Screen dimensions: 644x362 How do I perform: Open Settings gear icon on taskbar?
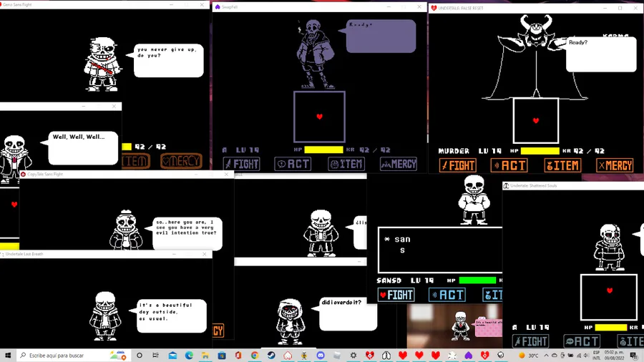click(353, 356)
